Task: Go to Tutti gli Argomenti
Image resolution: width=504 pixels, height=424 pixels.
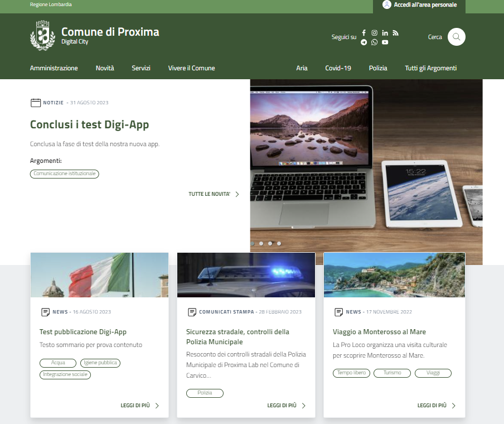Action: (430, 68)
